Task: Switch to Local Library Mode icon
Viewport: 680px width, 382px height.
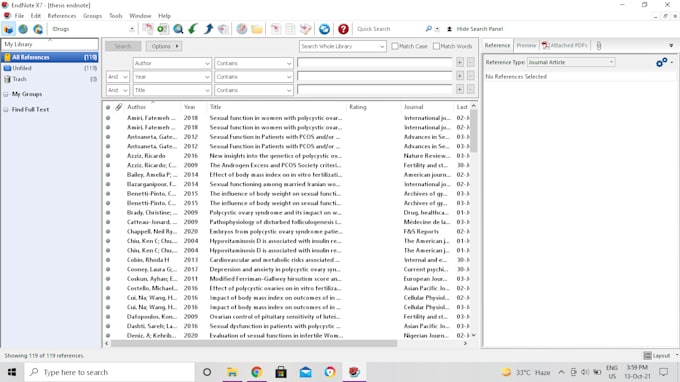Action: [x=9, y=29]
